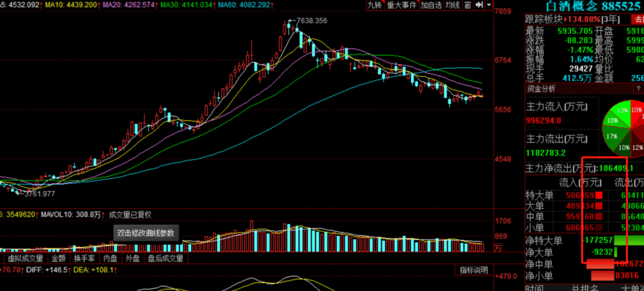The width and height of the screenshot is (644, 291).
Task: Open the 盘后成交量 tab
Action: click(x=166, y=258)
